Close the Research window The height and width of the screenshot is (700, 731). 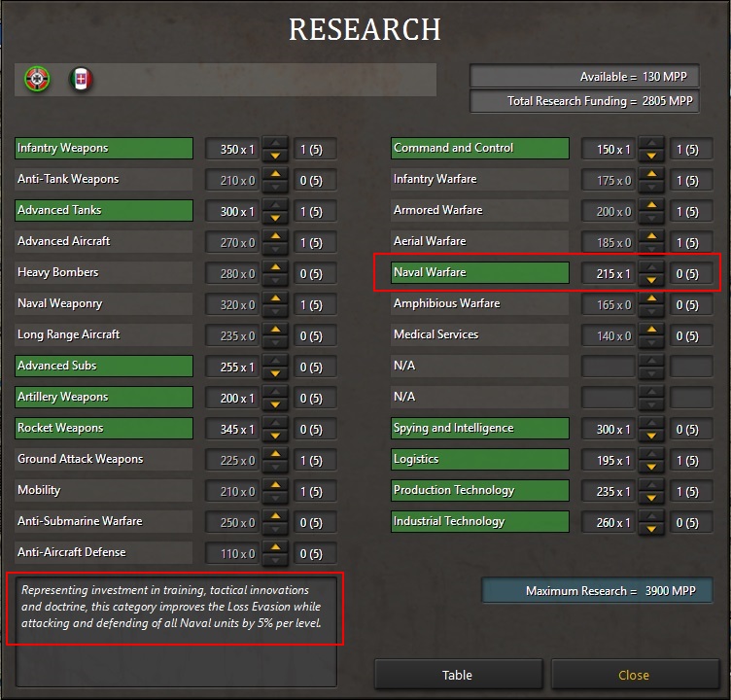pyautogui.click(x=635, y=675)
